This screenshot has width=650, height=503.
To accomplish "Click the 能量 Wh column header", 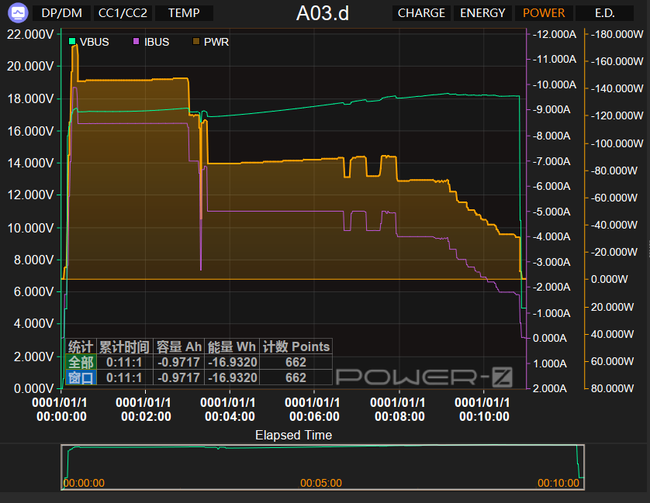I will 232,347.
